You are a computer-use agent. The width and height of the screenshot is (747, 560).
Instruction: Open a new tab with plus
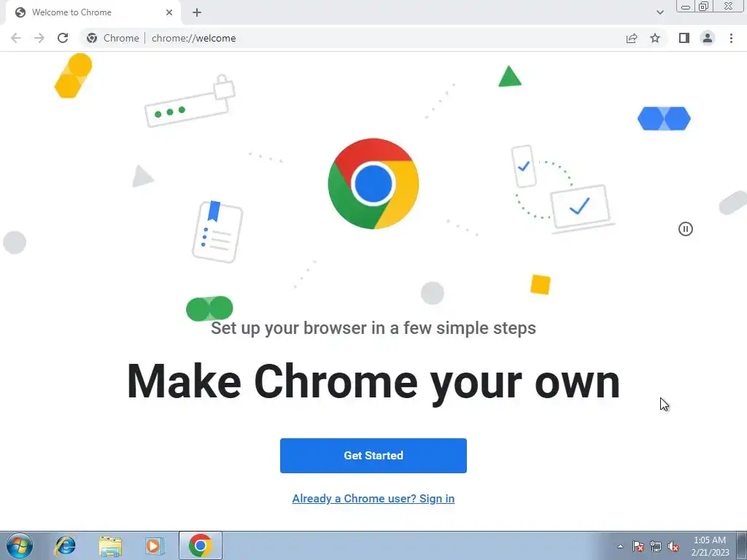click(x=197, y=12)
